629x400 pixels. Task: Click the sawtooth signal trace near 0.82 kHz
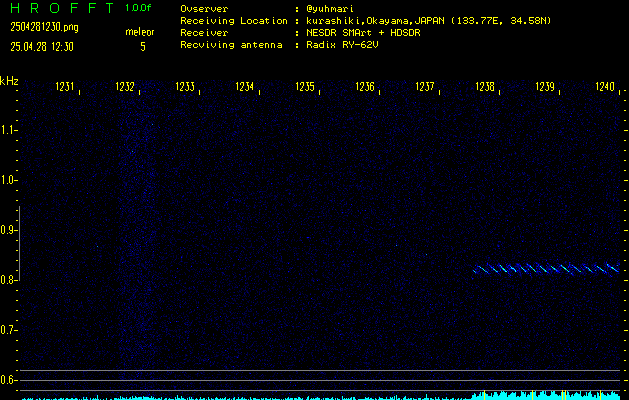pyautogui.click(x=546, y=269)
